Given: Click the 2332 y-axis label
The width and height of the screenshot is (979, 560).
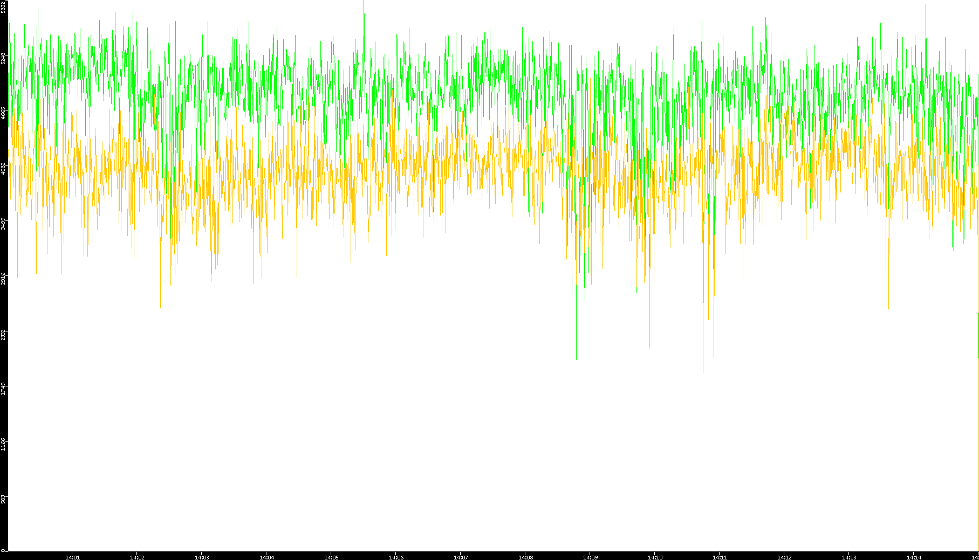Looking at the screenshot, I should click(3, 334).
